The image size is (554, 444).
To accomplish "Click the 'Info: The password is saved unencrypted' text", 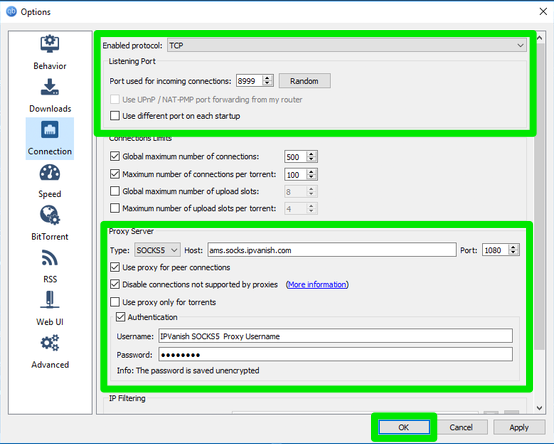I will click(x=188, y=371).
